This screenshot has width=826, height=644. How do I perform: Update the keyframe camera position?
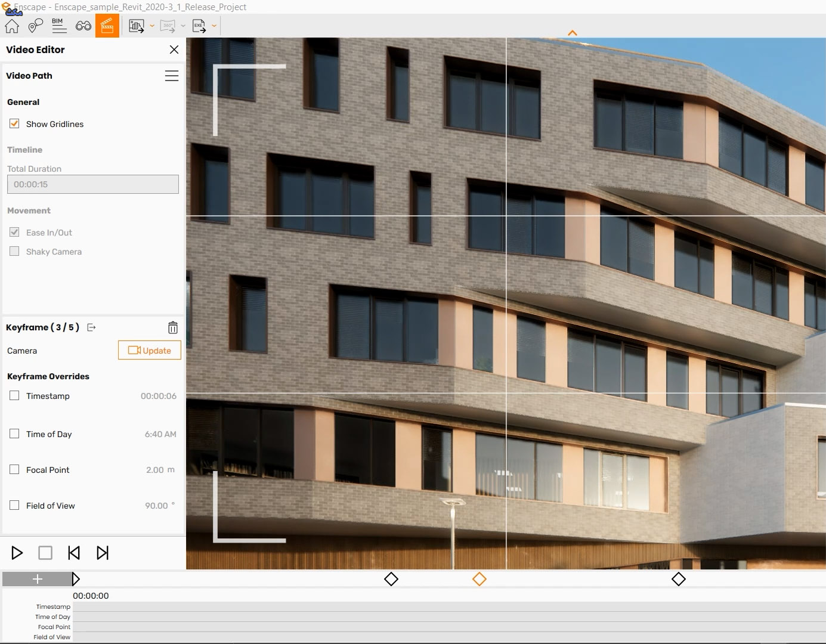pyautogui.click(x=150, y=351)
